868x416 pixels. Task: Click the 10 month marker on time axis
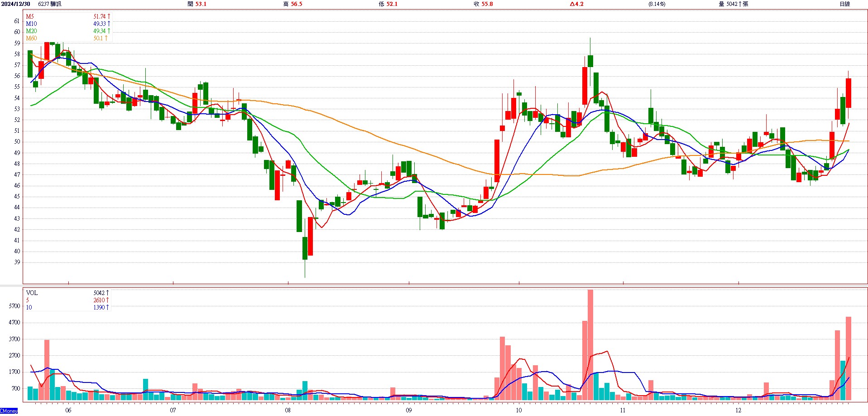pos(518,410)
